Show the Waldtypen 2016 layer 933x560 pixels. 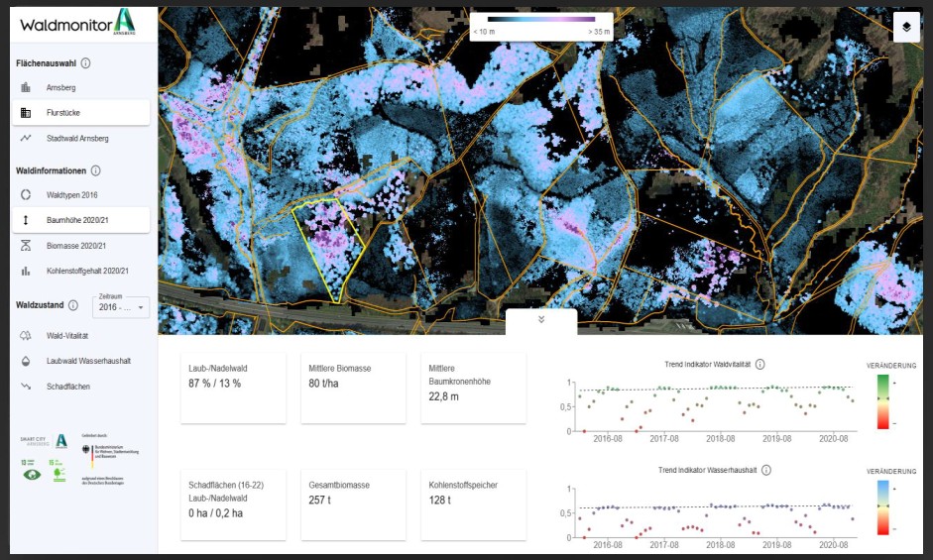[x=71, y=195]
